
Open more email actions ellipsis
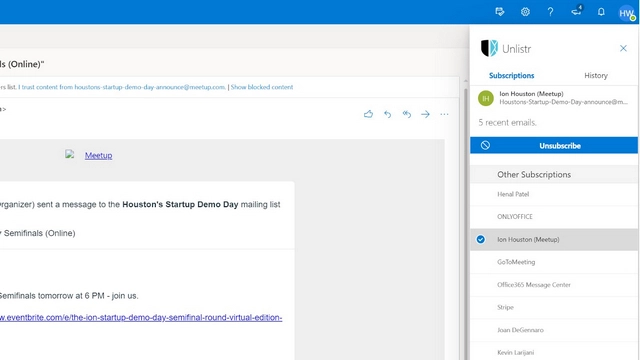[444, 114]
